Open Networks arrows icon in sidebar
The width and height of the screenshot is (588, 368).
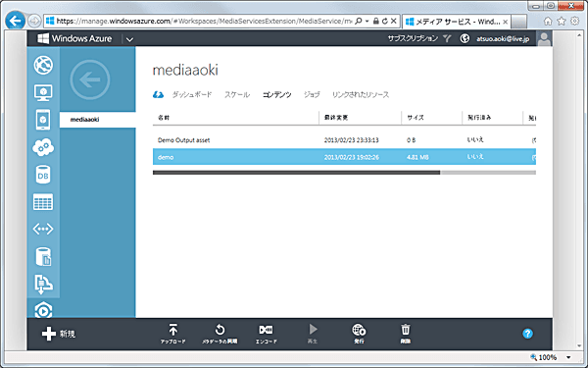coord(43,229)
